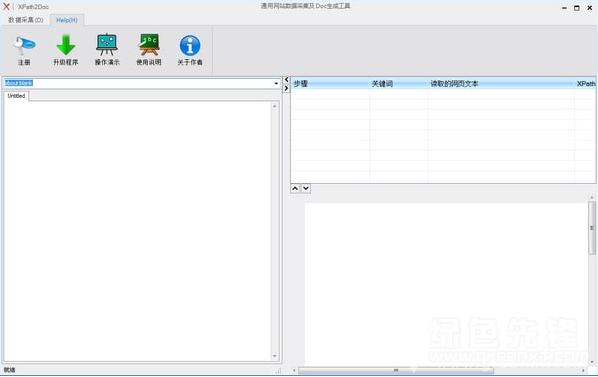
Task: Select the Help(H) ribbon tab
Action: pos(67,20)
